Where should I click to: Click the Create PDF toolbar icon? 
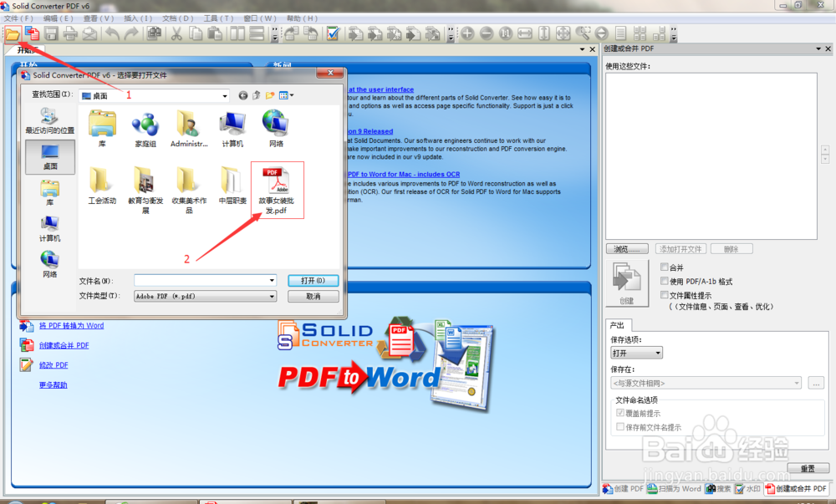(x=32, y=34)
